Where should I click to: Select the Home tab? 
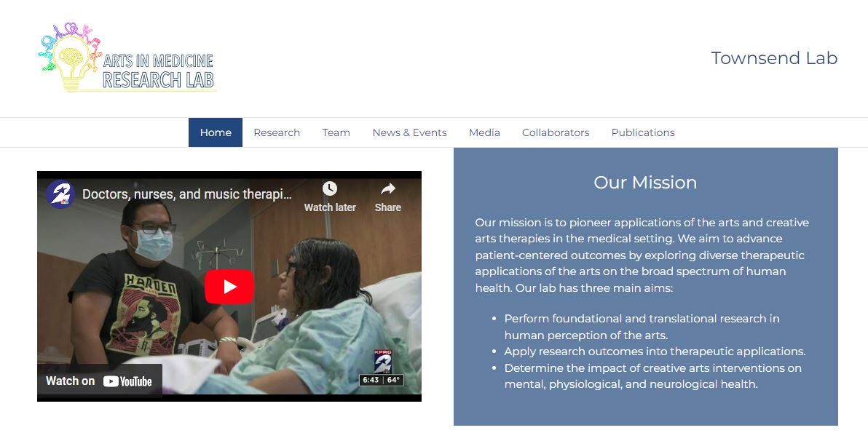tap(216, 132)
